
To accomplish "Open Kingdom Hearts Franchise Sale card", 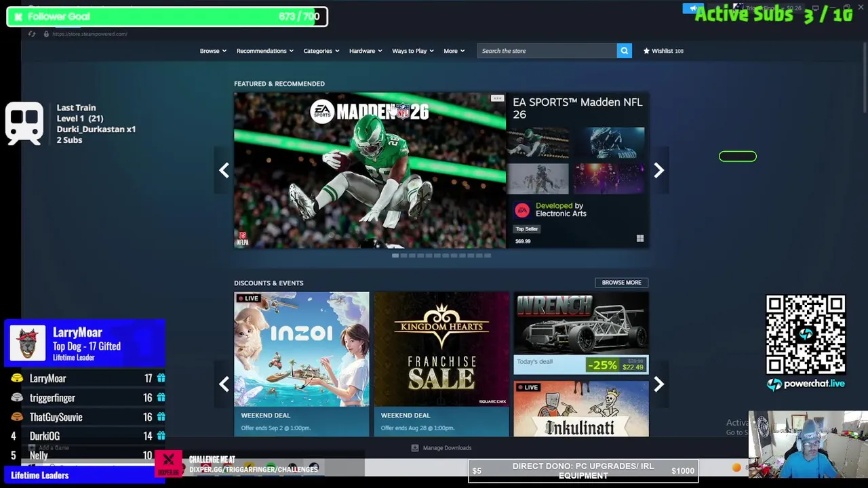I will pos(441,364).
